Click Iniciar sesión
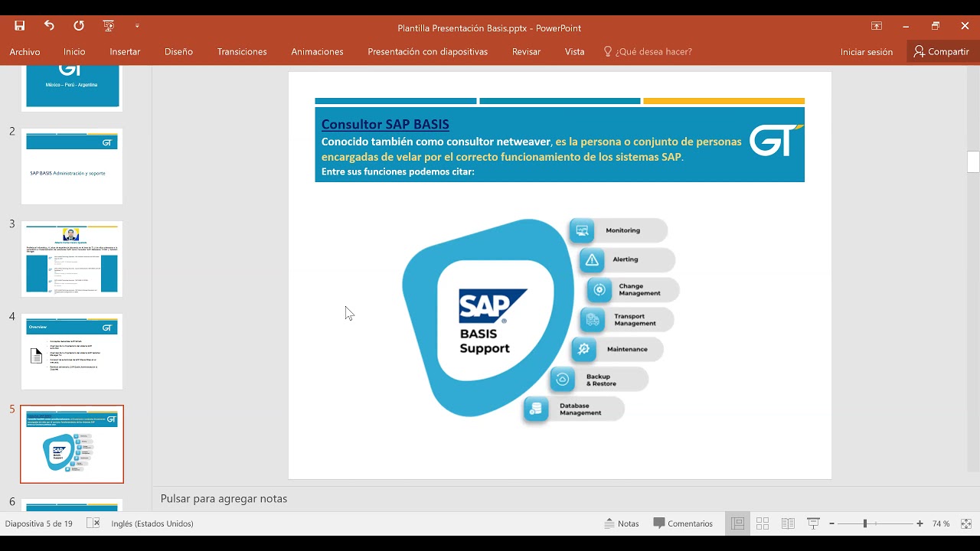The height and width of the screenshot is (551, 980). (x=867, y=52)
